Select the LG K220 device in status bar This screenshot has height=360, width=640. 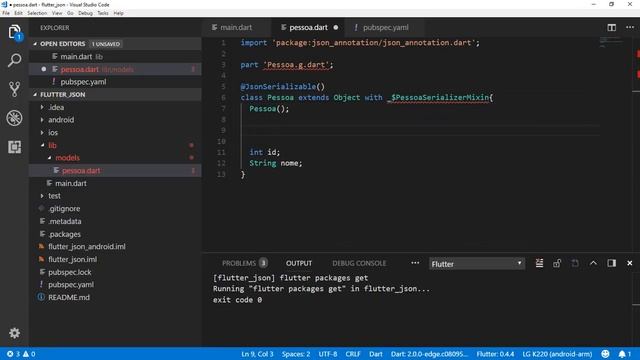point(557,354)
